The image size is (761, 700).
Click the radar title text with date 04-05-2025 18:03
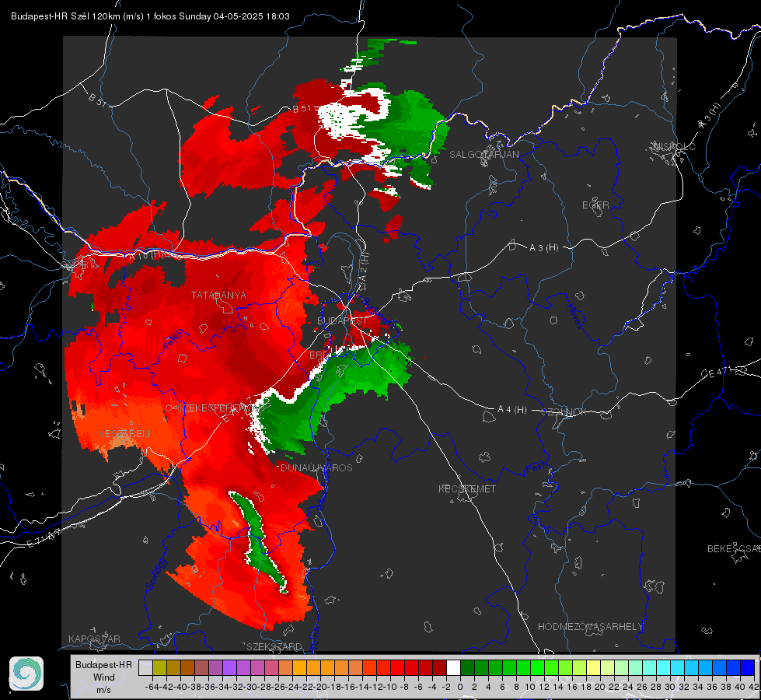click(x=150, y=16)
